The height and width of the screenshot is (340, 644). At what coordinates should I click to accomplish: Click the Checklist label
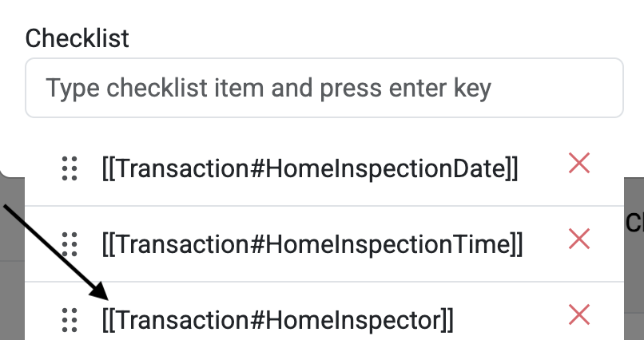(x=78, y=38)
